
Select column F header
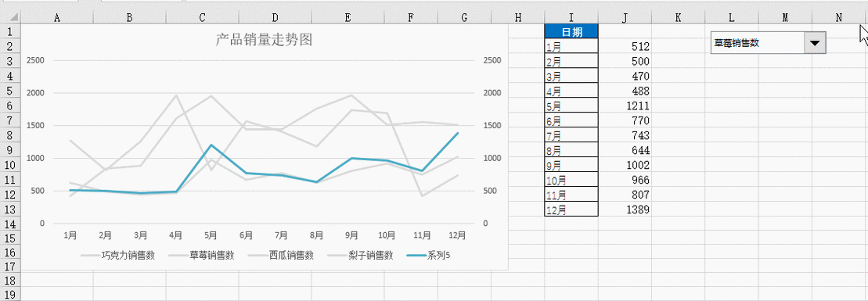click(x=411, y=18)
